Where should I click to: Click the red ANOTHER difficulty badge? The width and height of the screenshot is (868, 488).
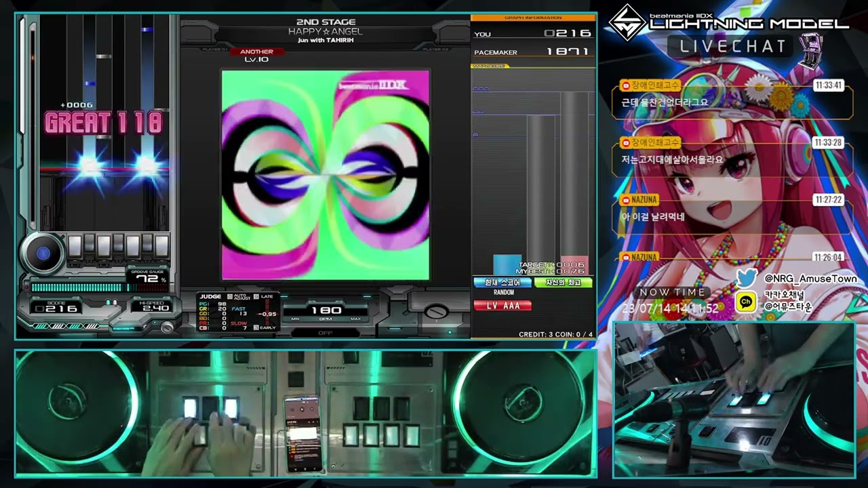coord(257,52)
